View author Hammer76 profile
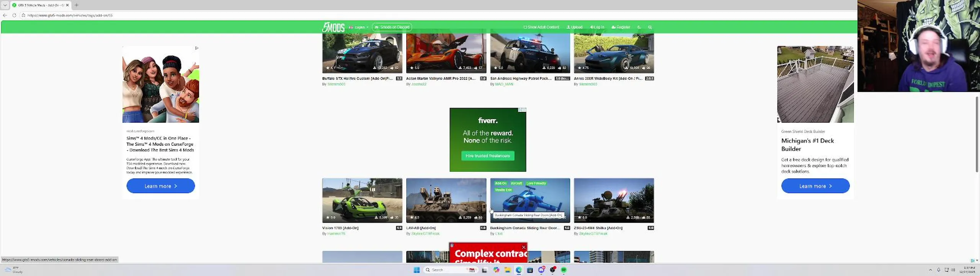The width and height of the screenshot is (980, 276). [336, 234]
